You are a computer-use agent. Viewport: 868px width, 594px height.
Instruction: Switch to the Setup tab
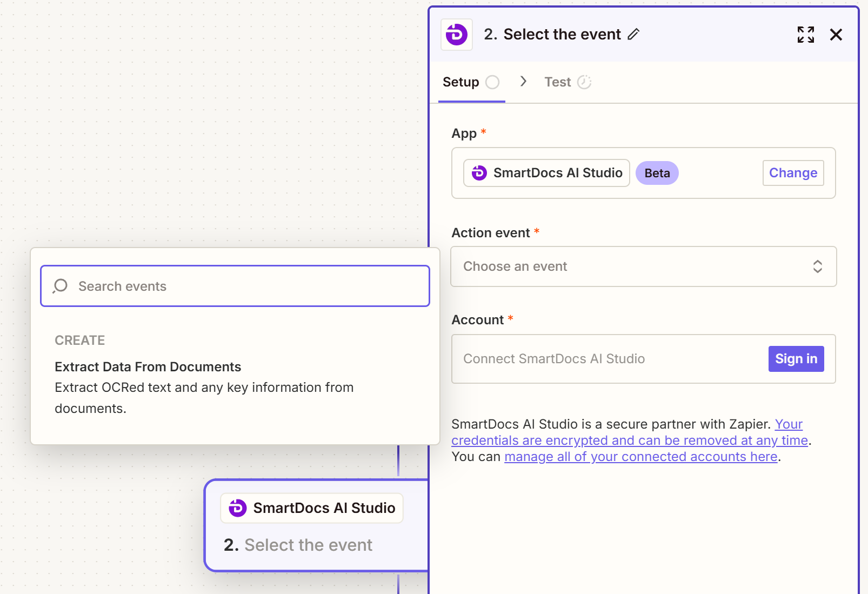[471, 82]
